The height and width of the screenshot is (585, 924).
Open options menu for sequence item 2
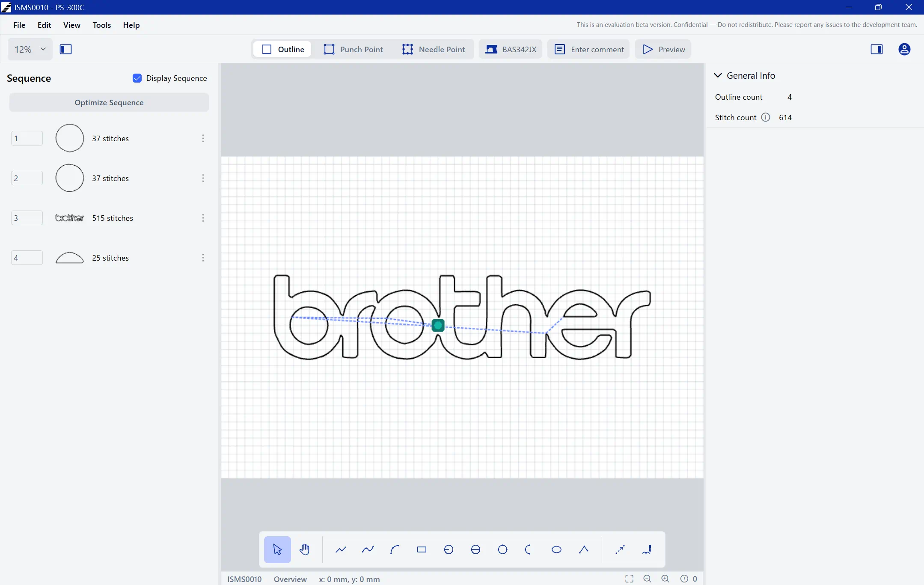coord(203,178)
